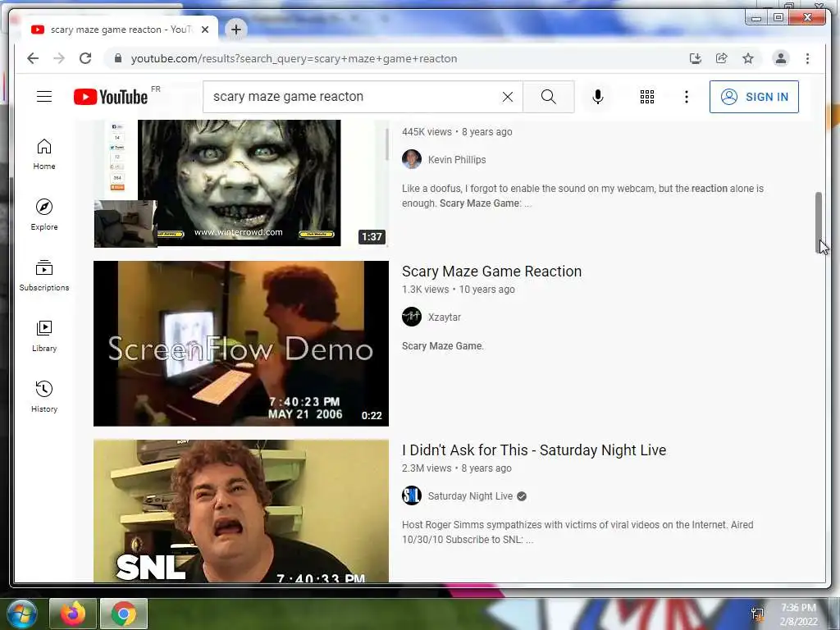
Task: Open History in the sidebar
Action: click(x=44, y=396)
